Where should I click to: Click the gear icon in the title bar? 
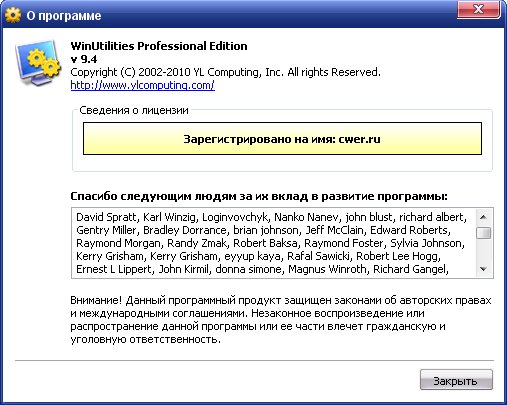[13, 15]
